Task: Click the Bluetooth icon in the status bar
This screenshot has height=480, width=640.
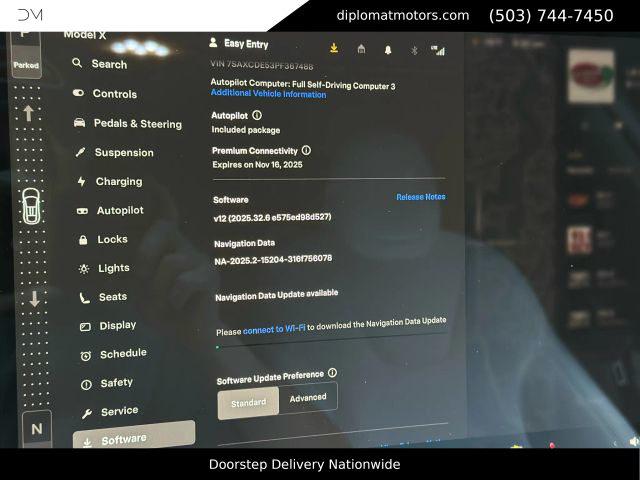Action: coord(414,50)
